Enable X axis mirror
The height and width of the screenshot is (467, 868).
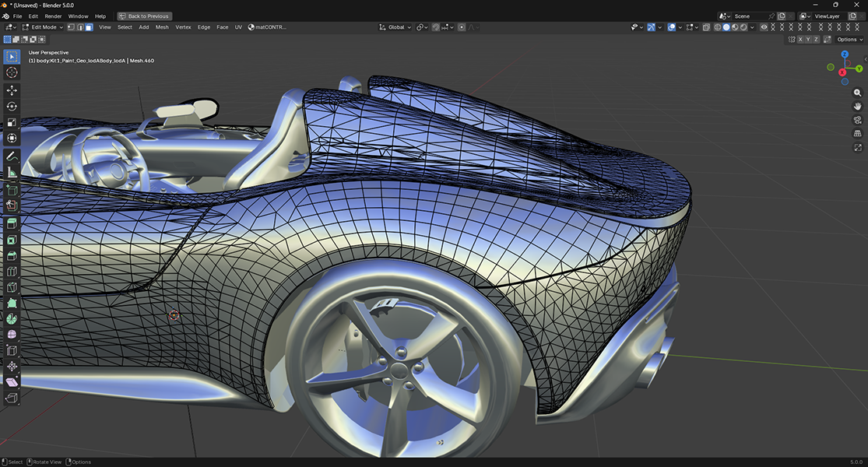click(800, 39)
